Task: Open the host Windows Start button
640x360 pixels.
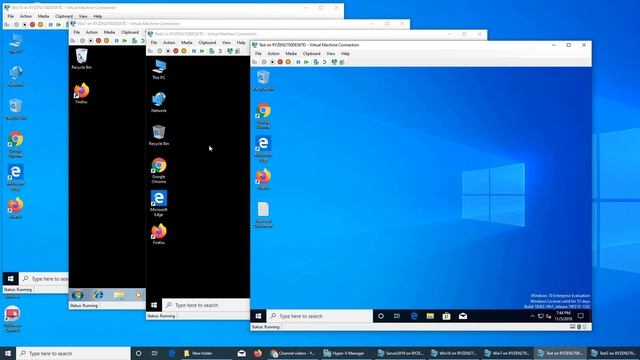Action: click(8, 353)
